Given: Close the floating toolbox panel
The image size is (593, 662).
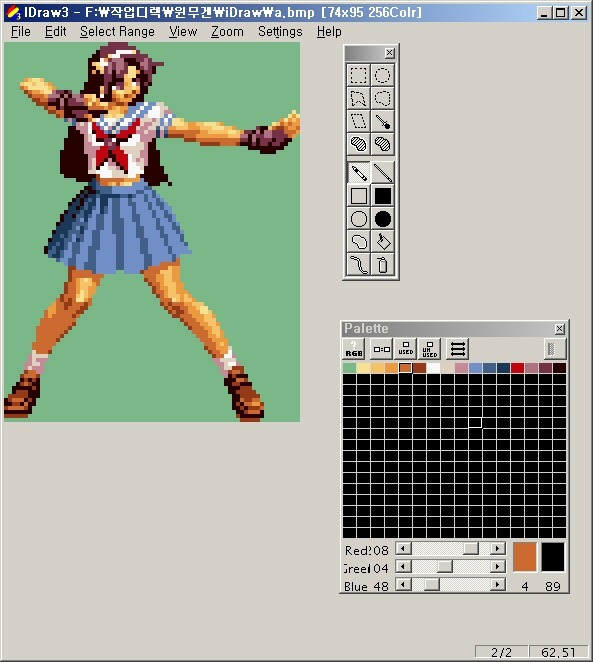Looking at the screenshot, I should click(390, 53).
